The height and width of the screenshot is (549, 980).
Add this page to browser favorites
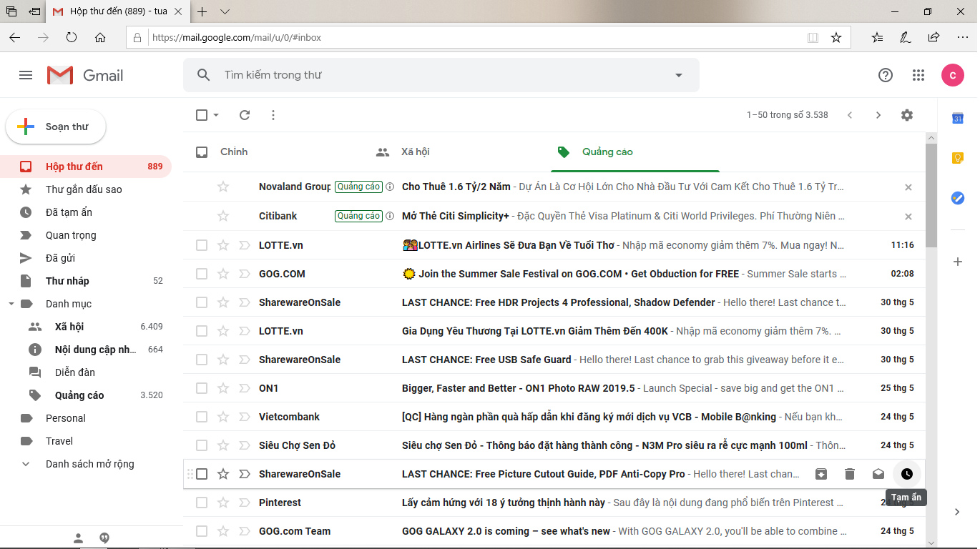click(x=836, y=37)
